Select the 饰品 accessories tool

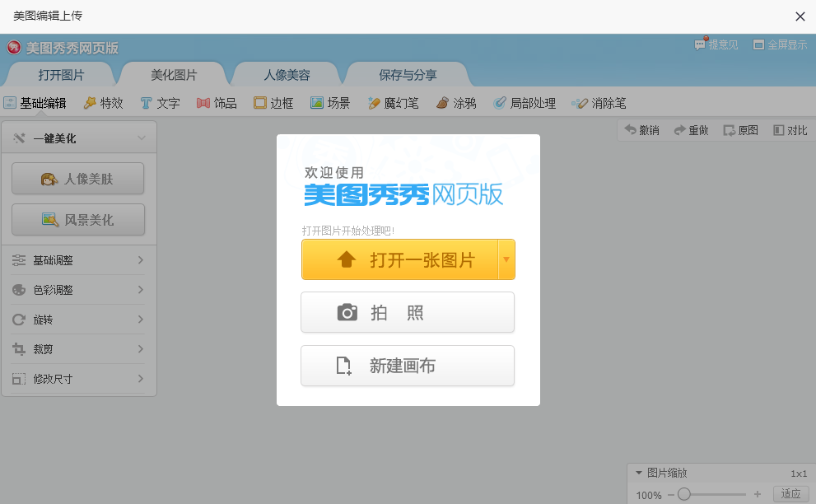[217, 103]
